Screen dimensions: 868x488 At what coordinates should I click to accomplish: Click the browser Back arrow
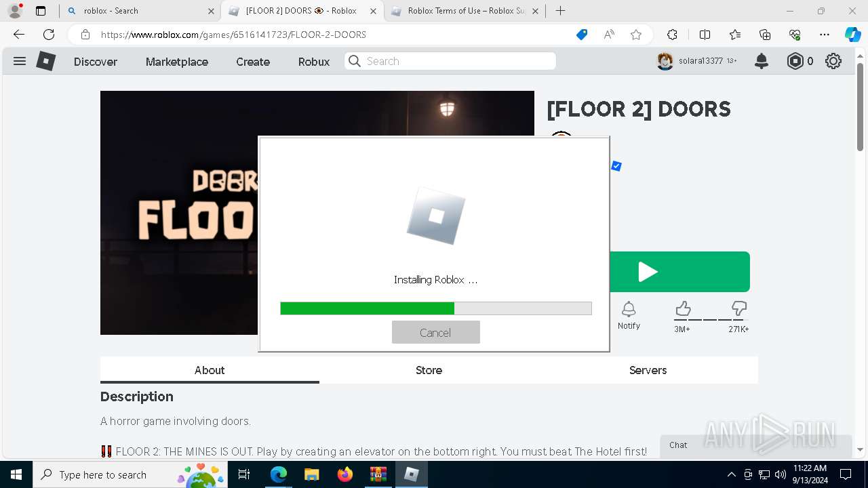click(19, 35)
